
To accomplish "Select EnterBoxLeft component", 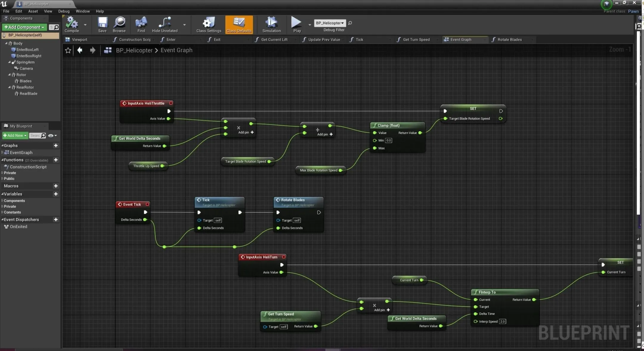I will pyautogui.click(x=27, y=50).
